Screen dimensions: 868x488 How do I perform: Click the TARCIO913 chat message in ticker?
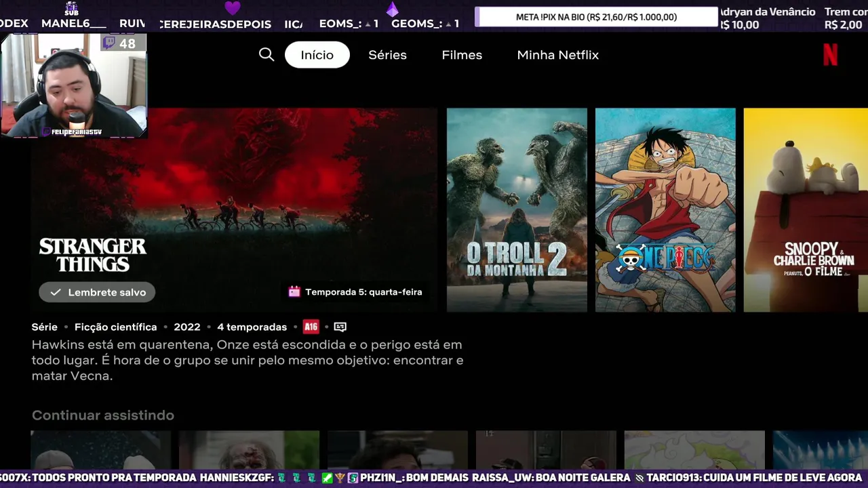point(754,478)
